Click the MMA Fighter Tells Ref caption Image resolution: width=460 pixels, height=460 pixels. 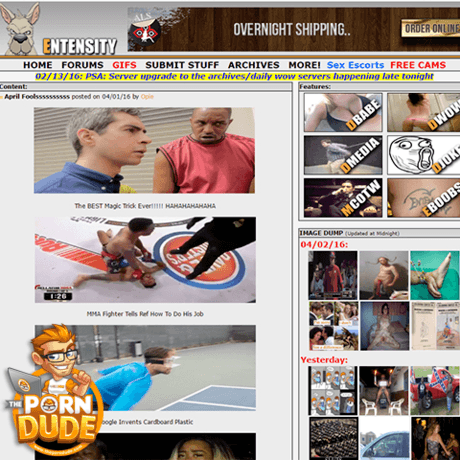point(145,314)
